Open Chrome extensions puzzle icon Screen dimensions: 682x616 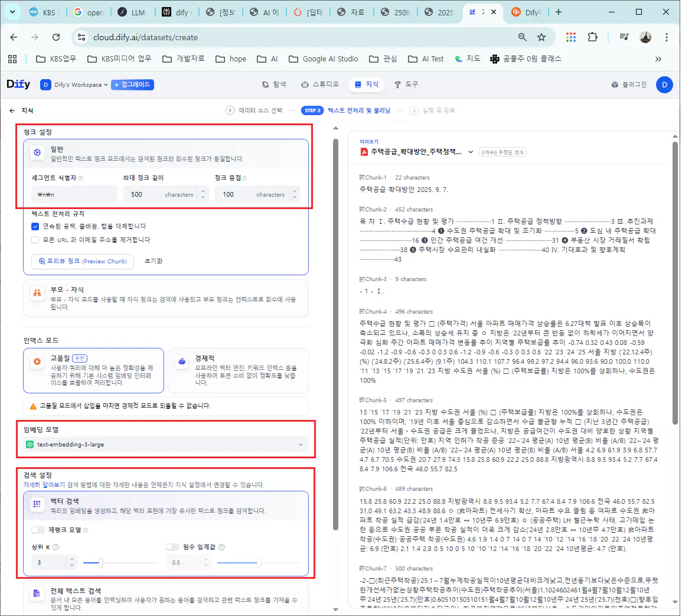[x=592, y=37]
